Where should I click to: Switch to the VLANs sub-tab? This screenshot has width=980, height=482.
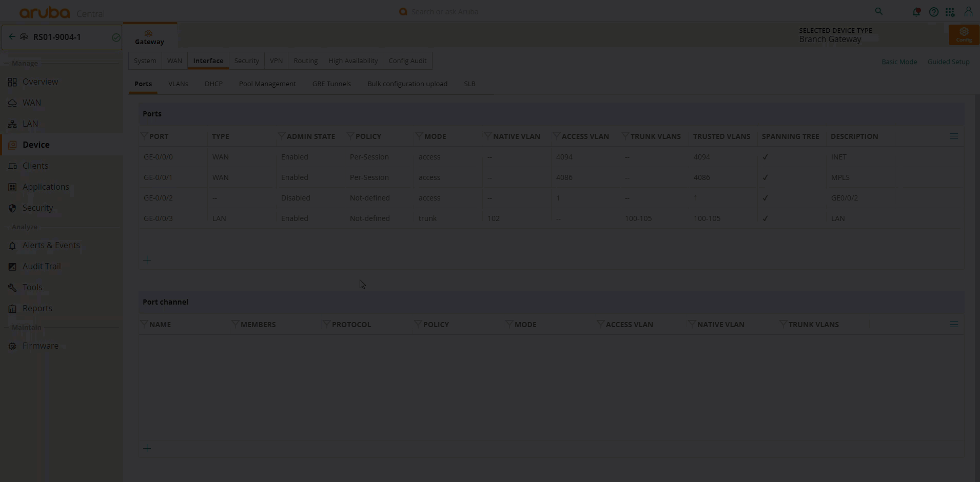[x=178, y=84]
